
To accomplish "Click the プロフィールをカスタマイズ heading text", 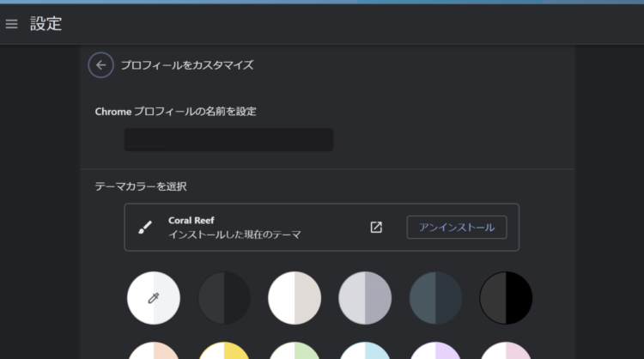I will pyautogui.click(x=187, y=65).
